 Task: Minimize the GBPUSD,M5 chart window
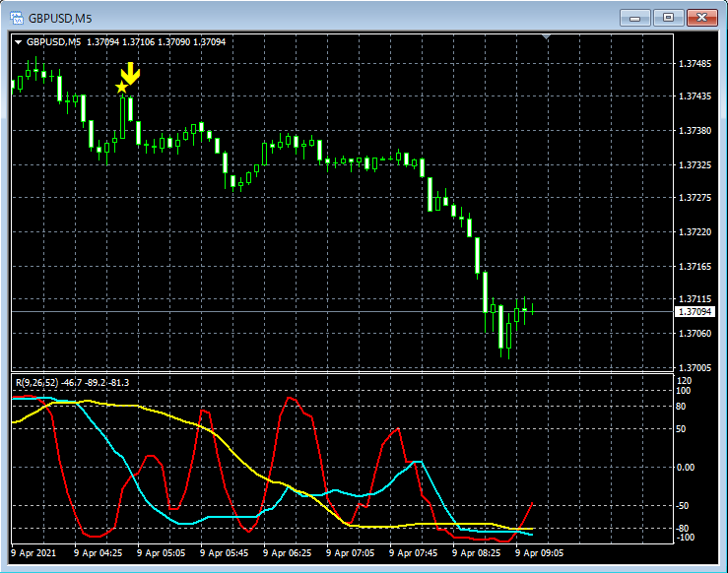tap(634, 18)
